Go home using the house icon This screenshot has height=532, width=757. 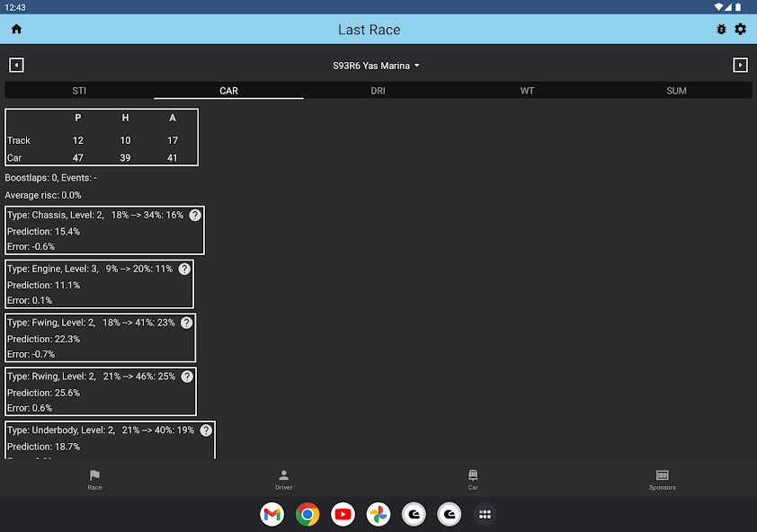16,29
